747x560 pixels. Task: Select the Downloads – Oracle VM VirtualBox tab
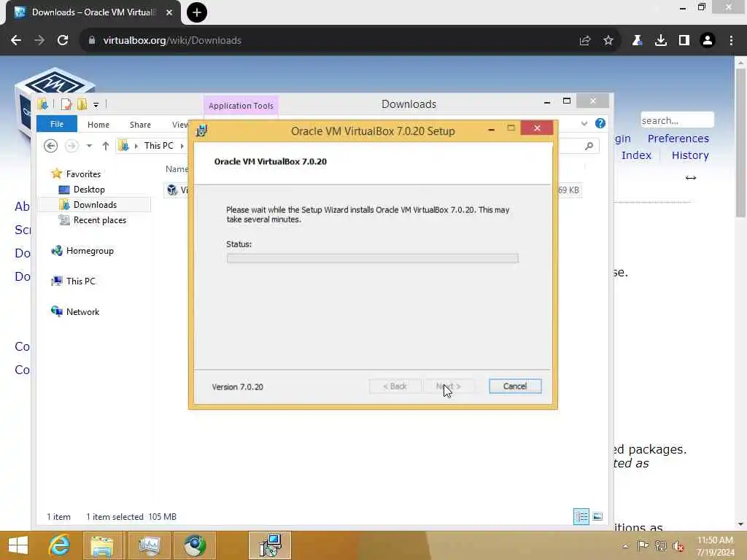[93, 12]
